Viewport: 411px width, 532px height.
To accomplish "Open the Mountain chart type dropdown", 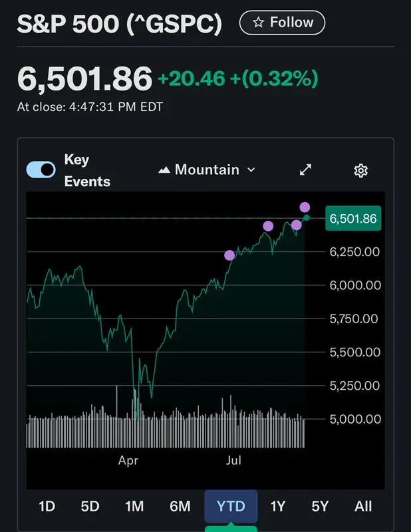I will [x=207, y=170].
